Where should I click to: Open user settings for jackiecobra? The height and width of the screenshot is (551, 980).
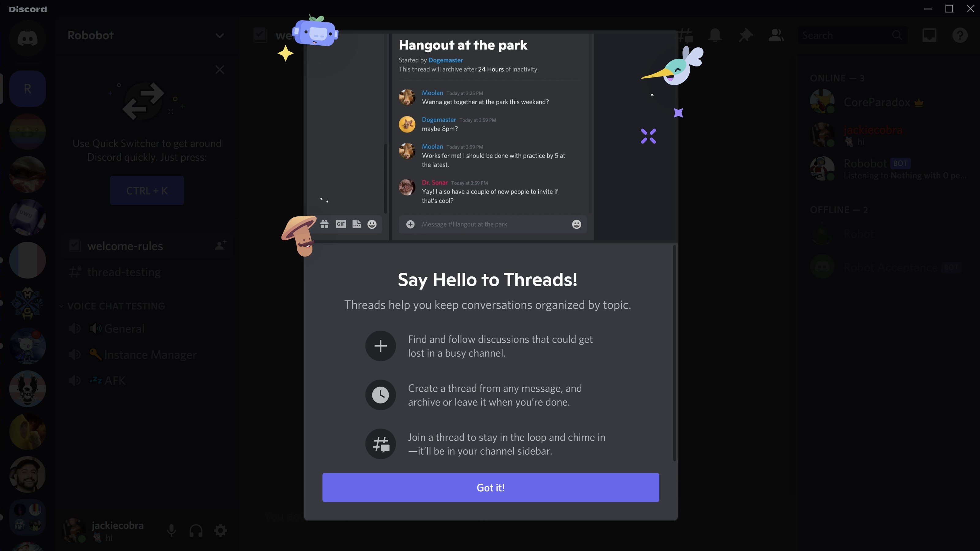click(221, 531)
